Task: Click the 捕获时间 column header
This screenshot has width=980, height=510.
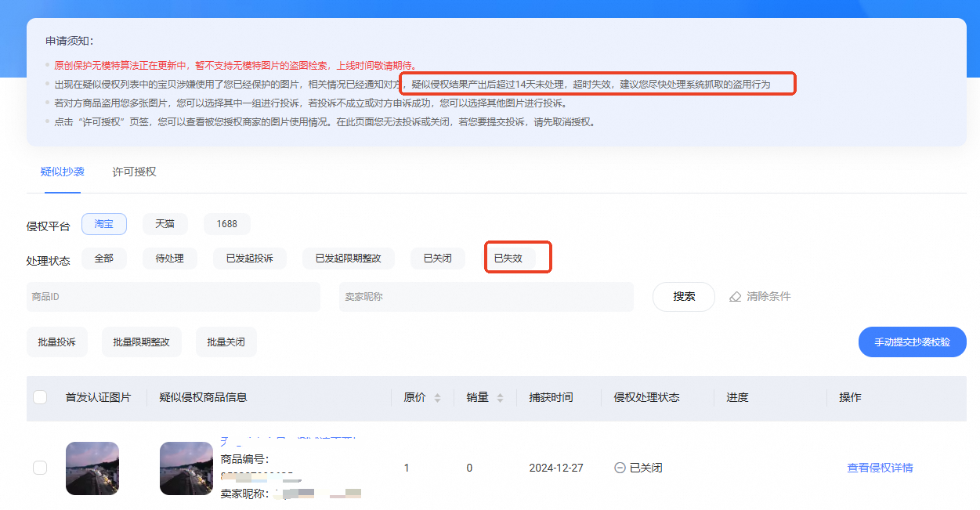Action: [x=551, y=397]
